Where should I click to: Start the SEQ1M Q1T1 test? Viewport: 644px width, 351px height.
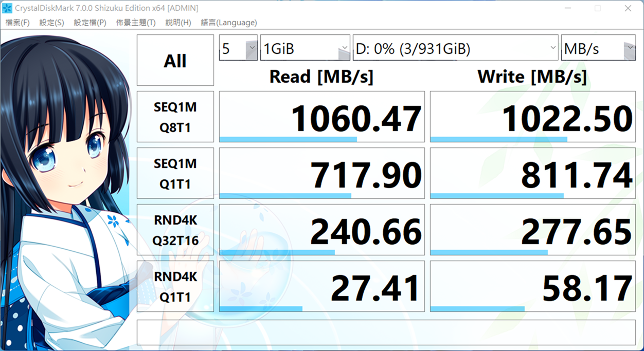coord(175,173)
